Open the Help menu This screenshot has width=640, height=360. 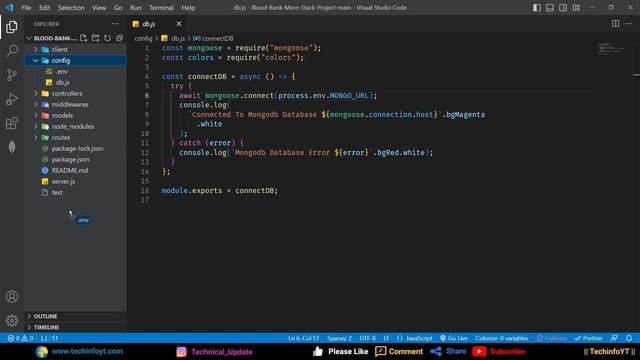coord(188,8)
